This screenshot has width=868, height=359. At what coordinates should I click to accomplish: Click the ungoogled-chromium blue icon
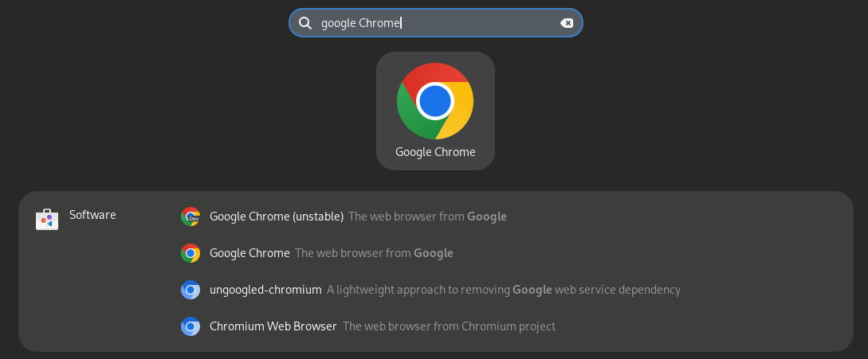pyautogui.click(x=190, y=290)
